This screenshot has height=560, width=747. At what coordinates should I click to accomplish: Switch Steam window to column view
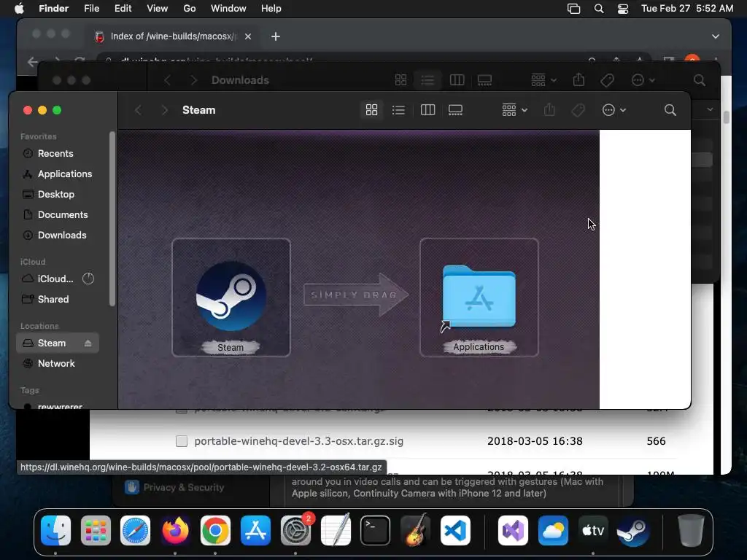(x=427, y=110)
